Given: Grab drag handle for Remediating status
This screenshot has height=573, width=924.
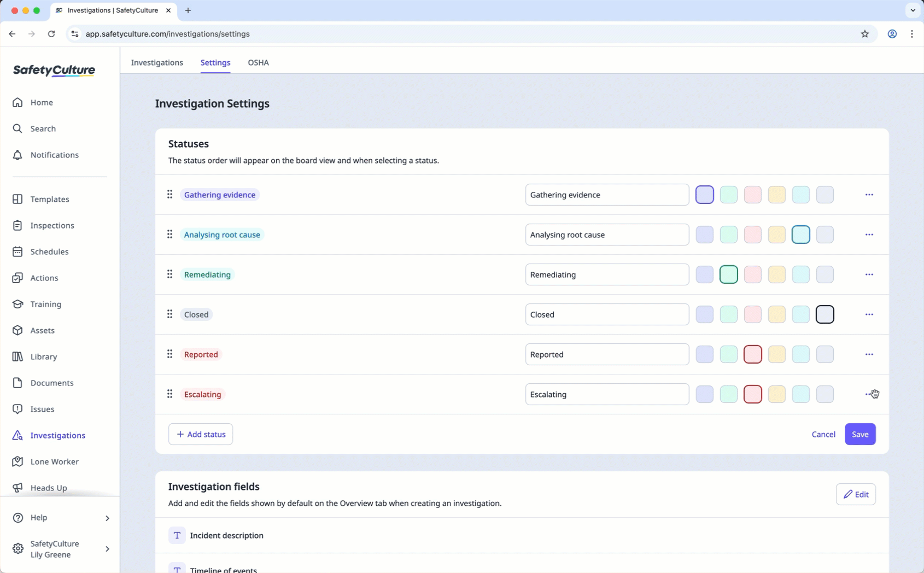Looking at the screenshot, I should coord(169,274).
